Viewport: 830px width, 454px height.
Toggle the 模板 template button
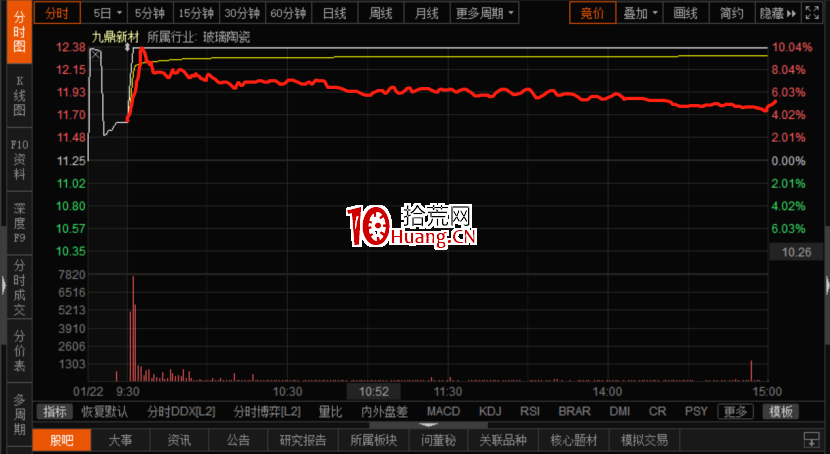(x=781, y=411)
